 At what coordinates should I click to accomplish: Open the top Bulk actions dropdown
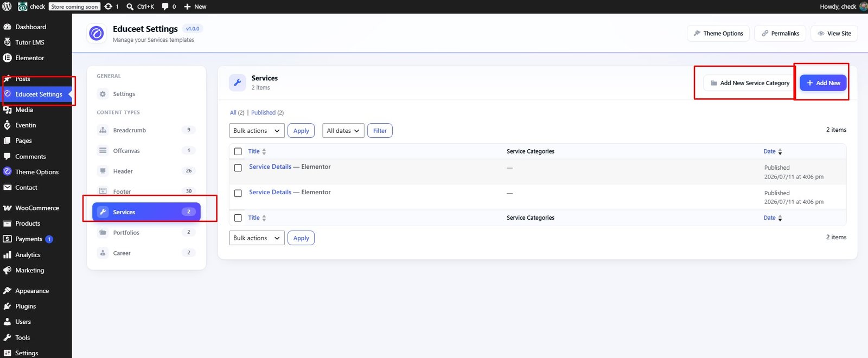point(257,131)
